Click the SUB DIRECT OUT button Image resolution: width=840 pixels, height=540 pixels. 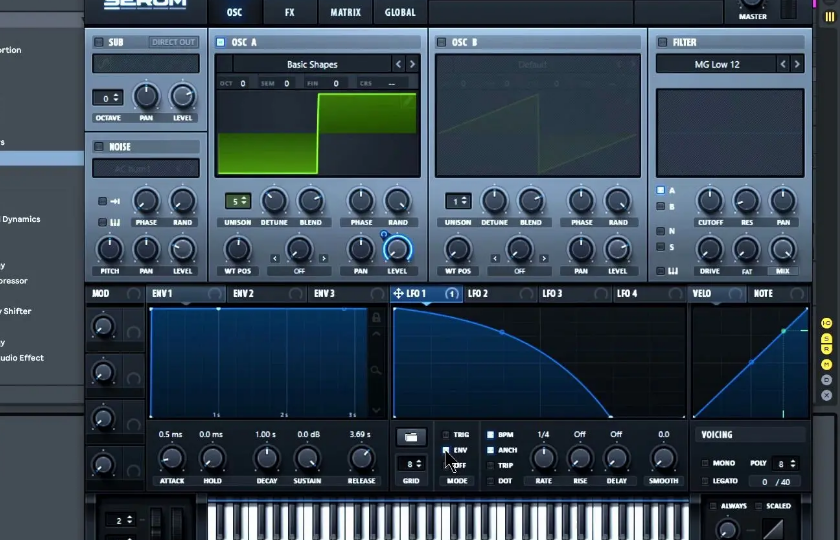tap(174, 42)
